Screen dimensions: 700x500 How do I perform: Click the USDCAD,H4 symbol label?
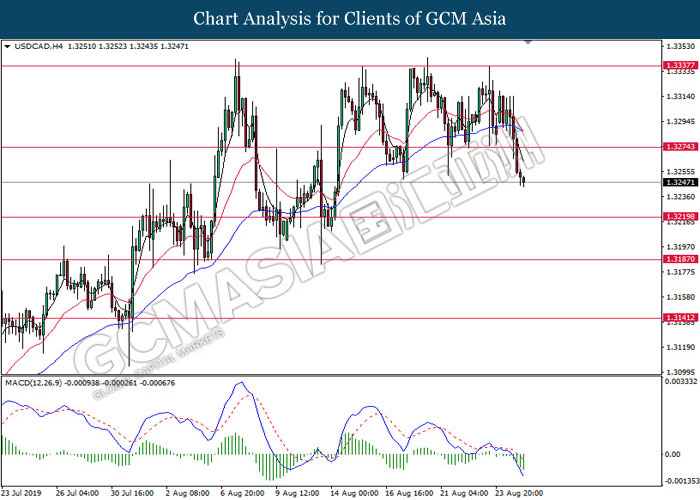click(x=39, y=46)
